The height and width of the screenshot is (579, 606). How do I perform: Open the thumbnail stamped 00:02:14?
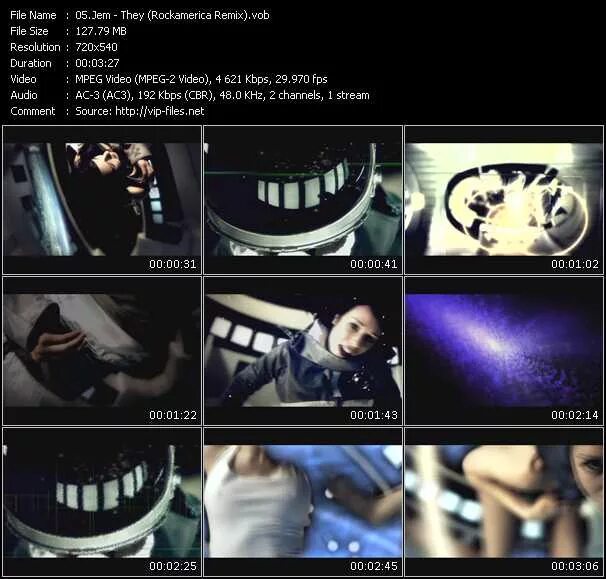tap(504, 351)
